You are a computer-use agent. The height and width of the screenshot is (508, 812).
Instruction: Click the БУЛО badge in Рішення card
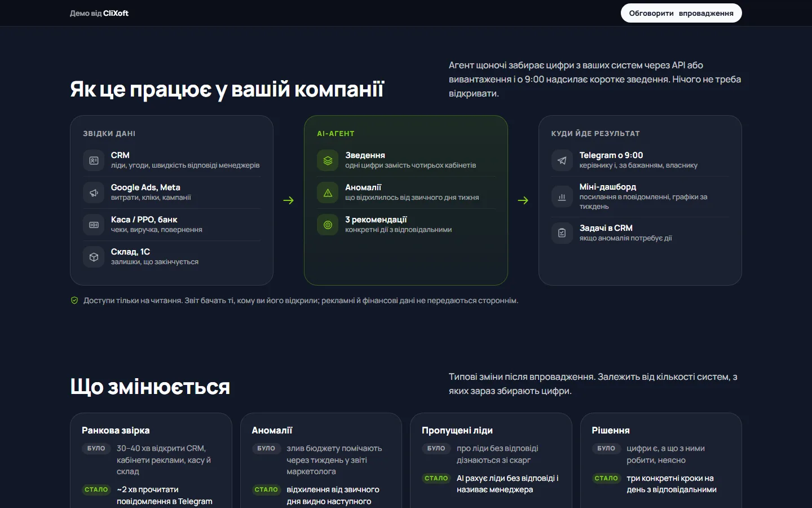(606, 448)
